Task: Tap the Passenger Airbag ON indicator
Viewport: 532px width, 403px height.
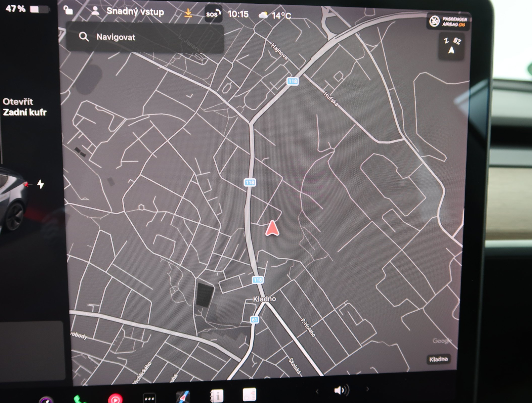Action: point(448,22)
